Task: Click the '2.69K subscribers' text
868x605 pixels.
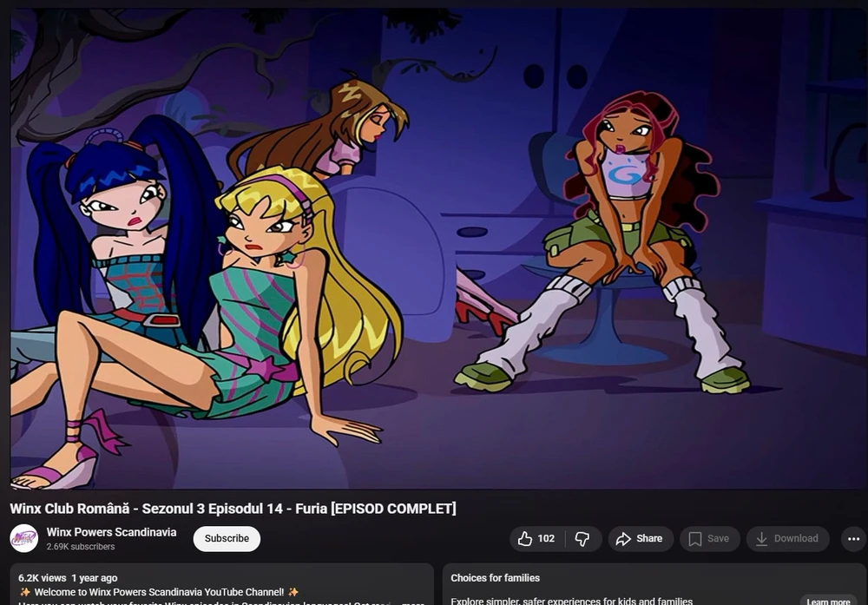Action: point(81,546)
